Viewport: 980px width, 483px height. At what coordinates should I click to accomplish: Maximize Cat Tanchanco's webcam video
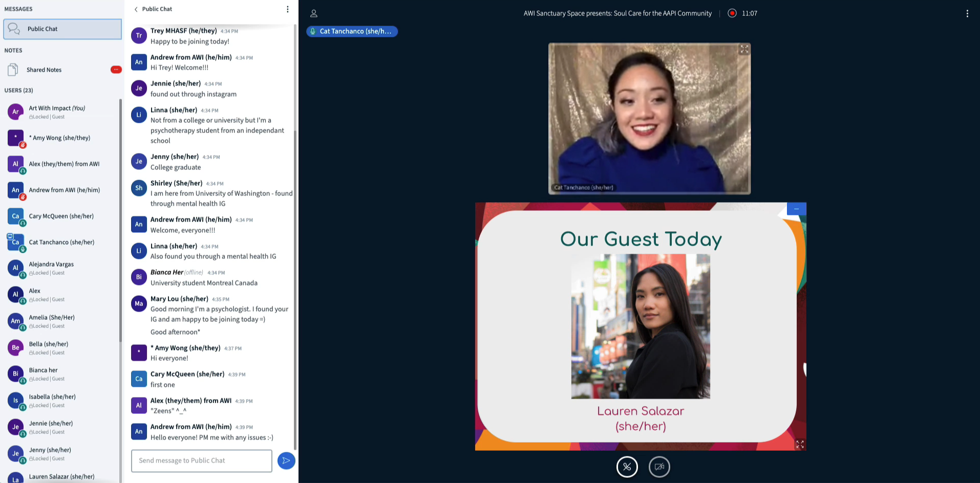[744, 49]
